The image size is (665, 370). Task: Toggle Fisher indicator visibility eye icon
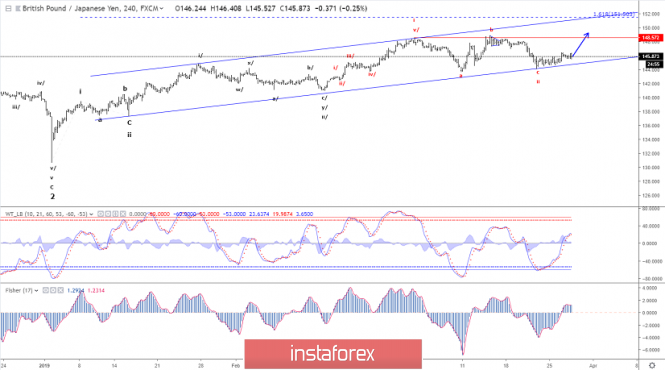[x=46, y=291]
